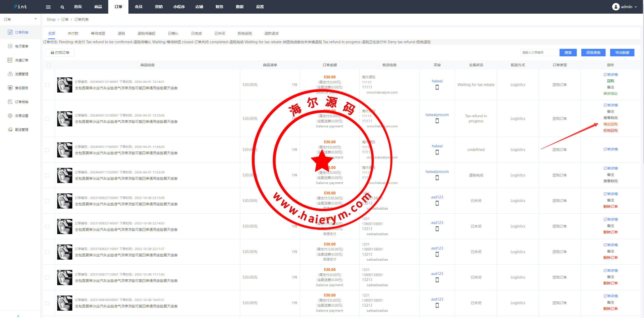The height and width of the screenshot is (318, 644).
Task: Click the 导出数据 export button
Action: pos(622,53)
